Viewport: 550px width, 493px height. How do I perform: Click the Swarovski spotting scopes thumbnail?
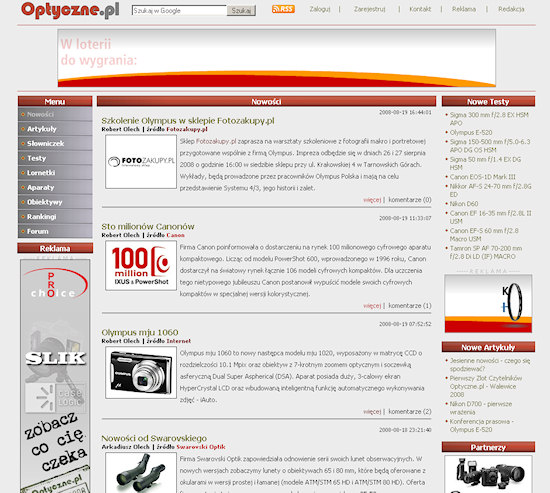pos(141,473)
